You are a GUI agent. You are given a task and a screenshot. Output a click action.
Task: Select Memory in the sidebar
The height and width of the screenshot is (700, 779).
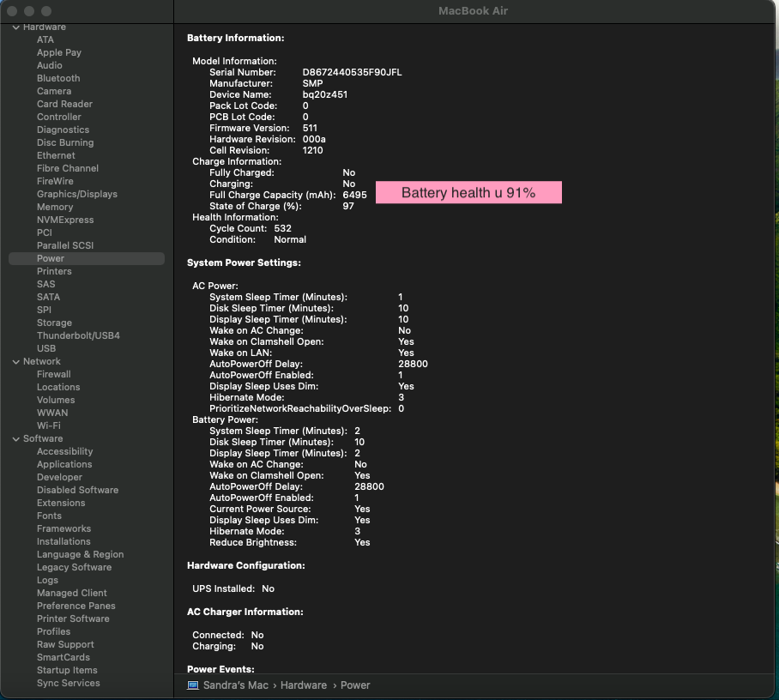[55, 207]
